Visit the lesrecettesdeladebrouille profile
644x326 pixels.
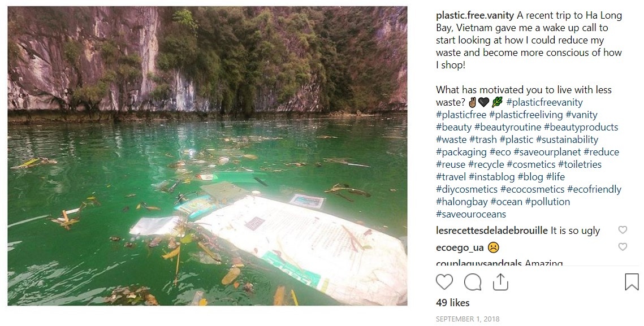click(492, 231)
